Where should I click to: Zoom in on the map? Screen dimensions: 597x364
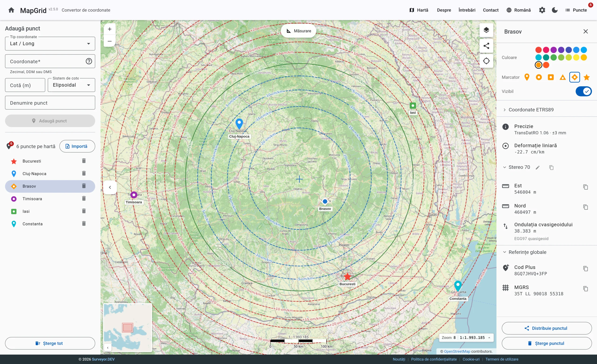(x=110, y=29)
